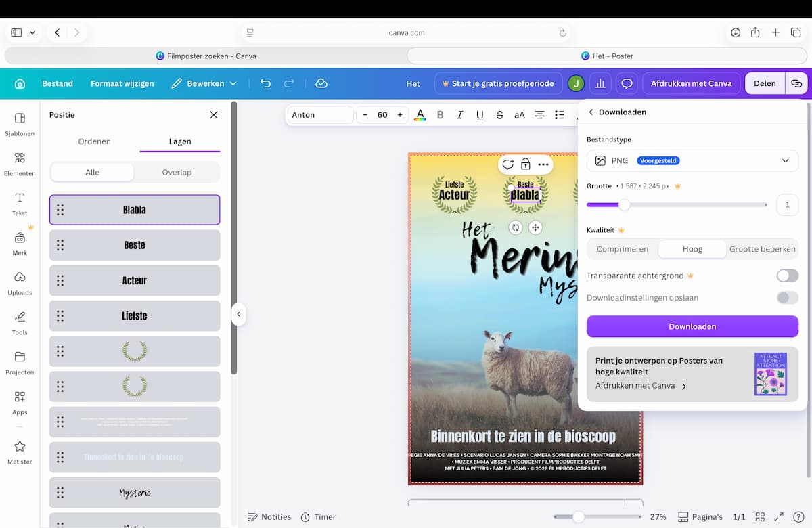
Task: Increase the font size
Action: pos(400,115)
